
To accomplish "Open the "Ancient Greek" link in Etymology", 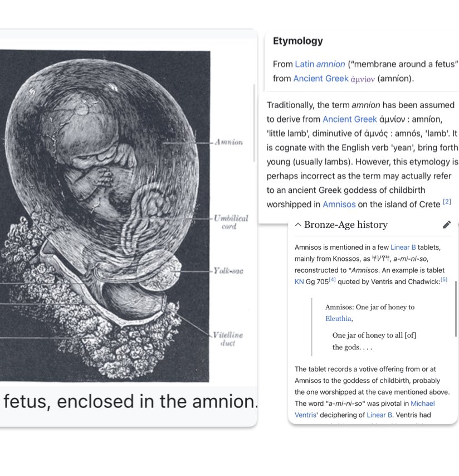I will pos(321,79).
